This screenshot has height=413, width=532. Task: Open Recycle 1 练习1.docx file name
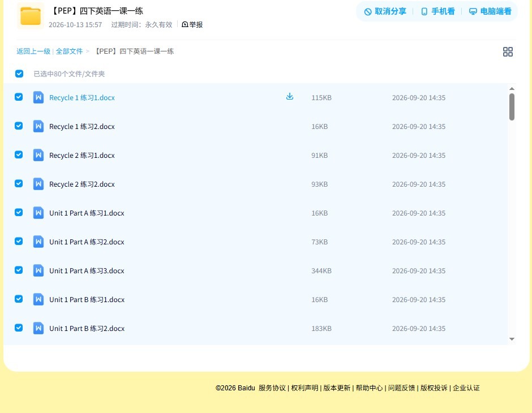click(81, 98)
